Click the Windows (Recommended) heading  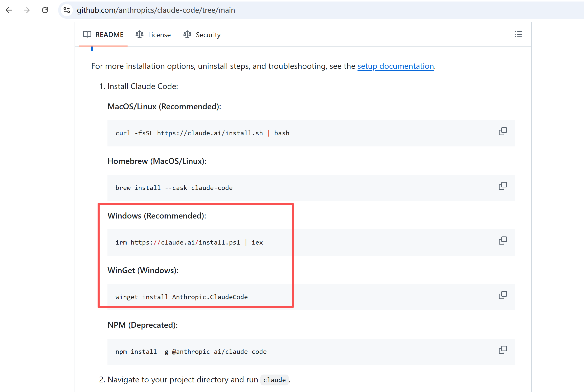157,216
